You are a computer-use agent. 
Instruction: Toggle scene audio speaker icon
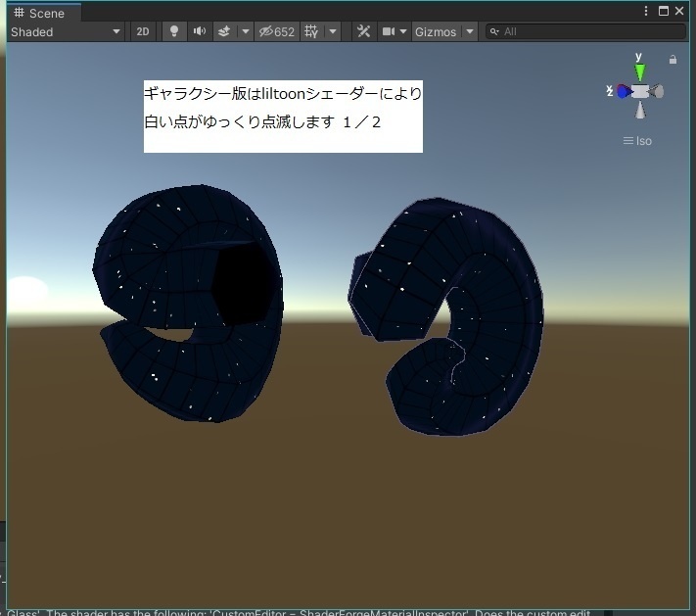pos(200,32)
